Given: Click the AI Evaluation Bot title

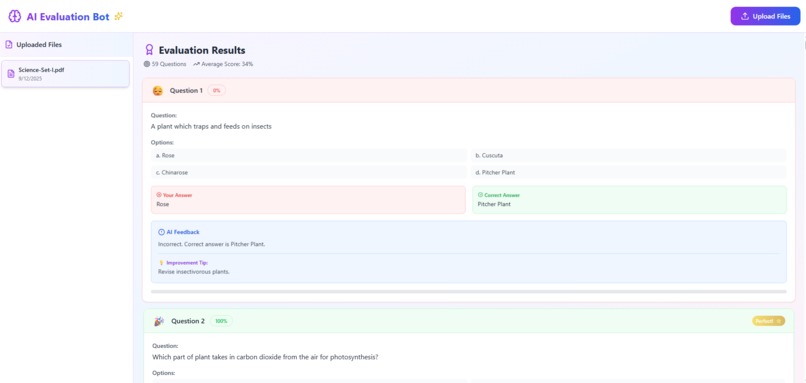Looking at the screenshot, I should click(x=68, y=16).
